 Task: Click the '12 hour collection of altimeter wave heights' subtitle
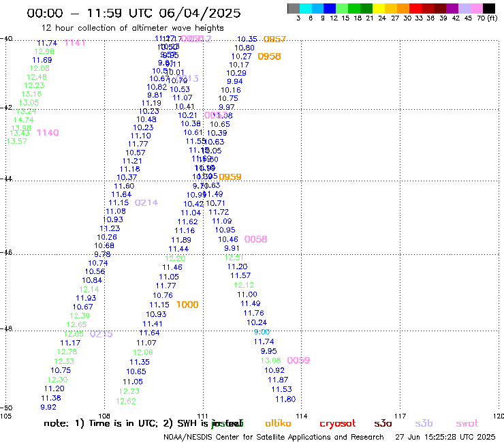132,28
